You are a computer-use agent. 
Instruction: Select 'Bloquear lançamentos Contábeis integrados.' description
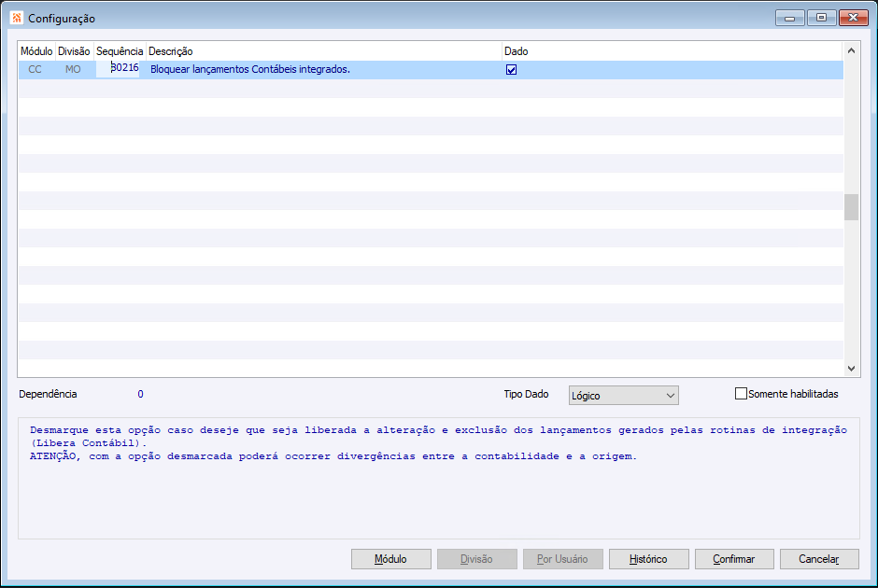[x=250, y=69]
